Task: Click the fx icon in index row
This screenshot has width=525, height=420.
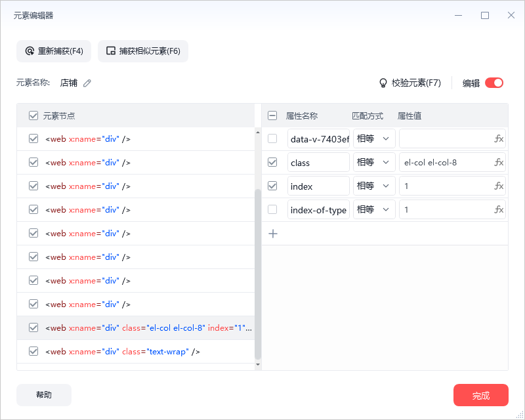Action: (x=499, y=186)
